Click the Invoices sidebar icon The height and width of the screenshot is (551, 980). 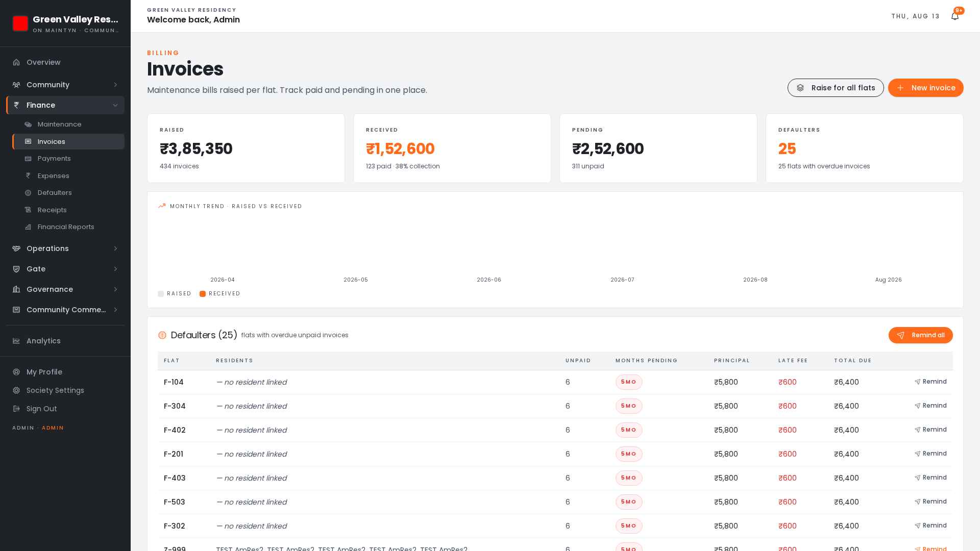(x=28, y=142)
